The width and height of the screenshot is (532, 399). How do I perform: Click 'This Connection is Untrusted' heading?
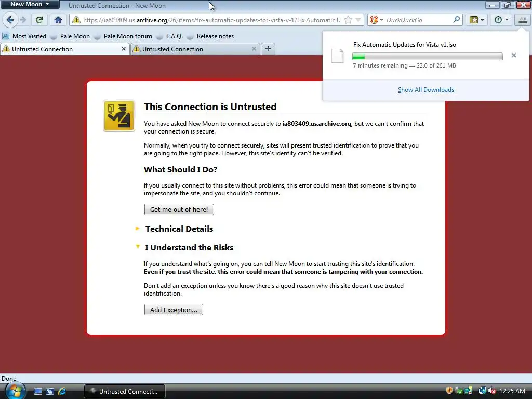[210, 107]
